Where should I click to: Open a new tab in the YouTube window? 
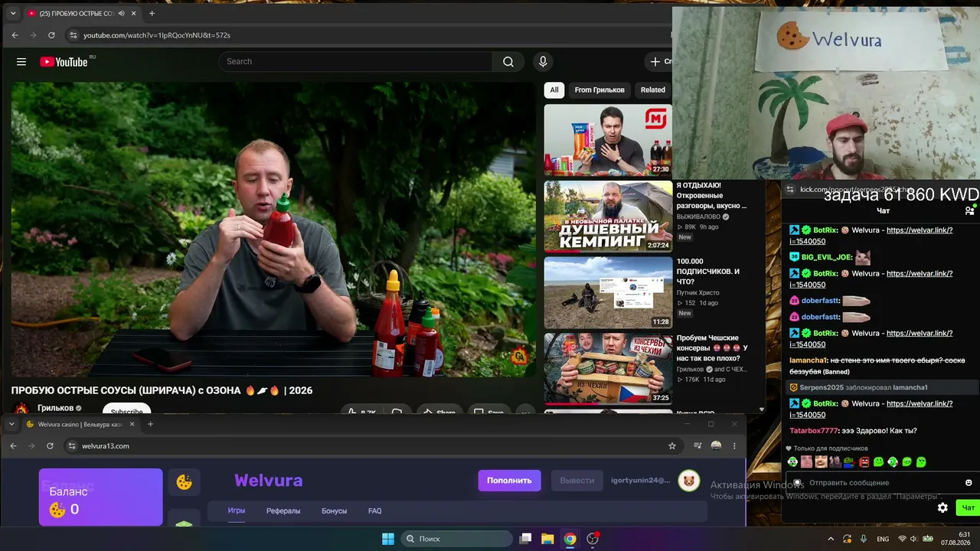pos(152,13)
